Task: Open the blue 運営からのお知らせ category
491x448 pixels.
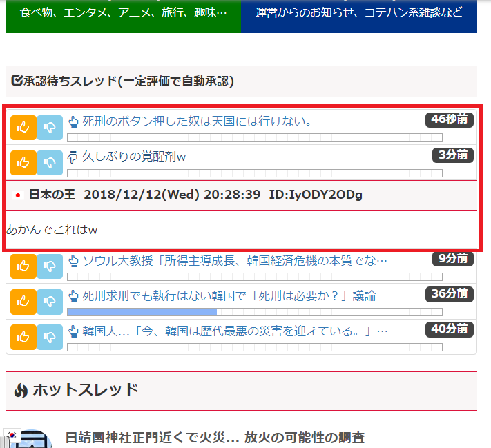Action: tap(359, 15)
